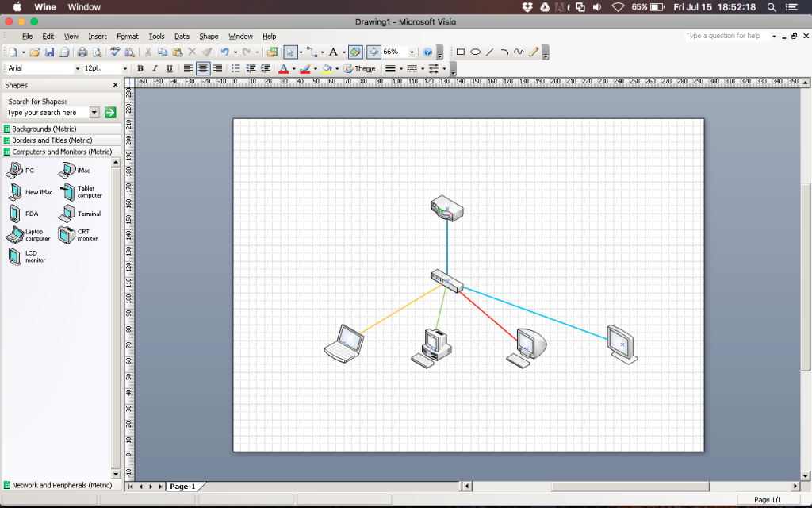Toggle Italic formatting

(x=155, y=68)
